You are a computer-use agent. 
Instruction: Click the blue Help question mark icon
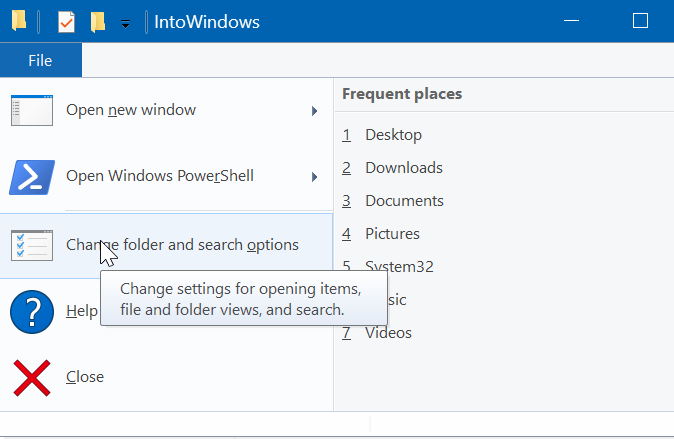(32, 312)
